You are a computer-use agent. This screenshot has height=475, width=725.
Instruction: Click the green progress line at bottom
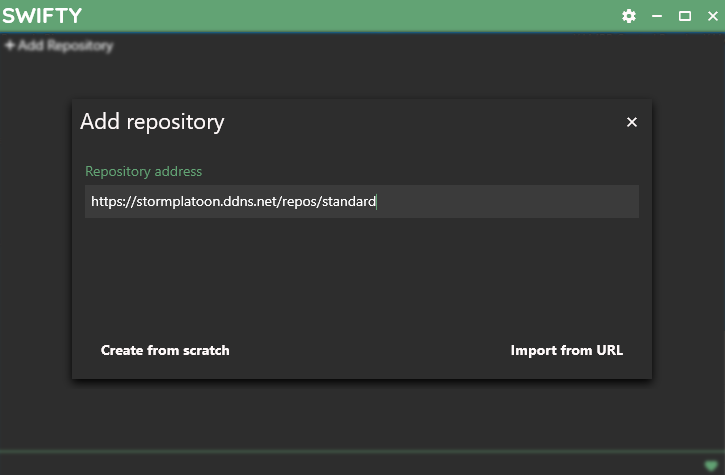click(x=350, y=451)
